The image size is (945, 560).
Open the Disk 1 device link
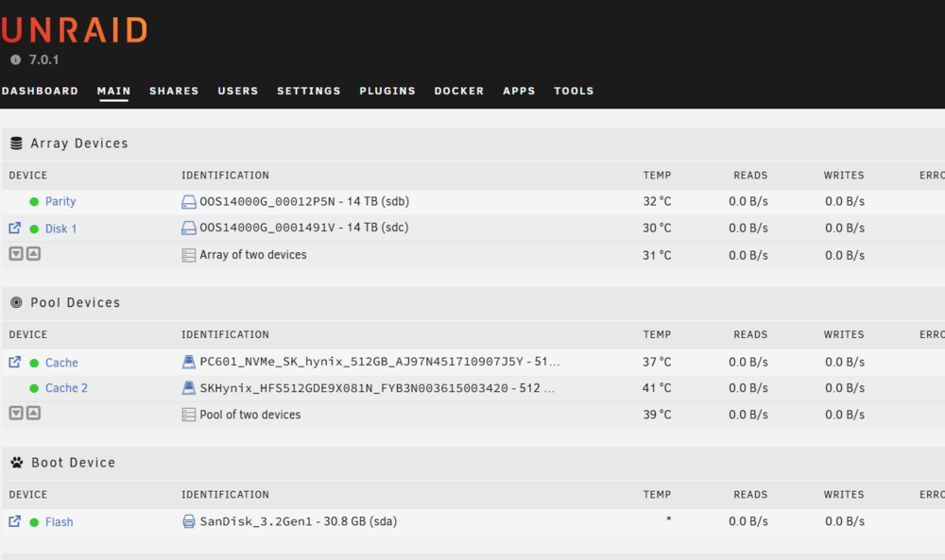(60, 229)
